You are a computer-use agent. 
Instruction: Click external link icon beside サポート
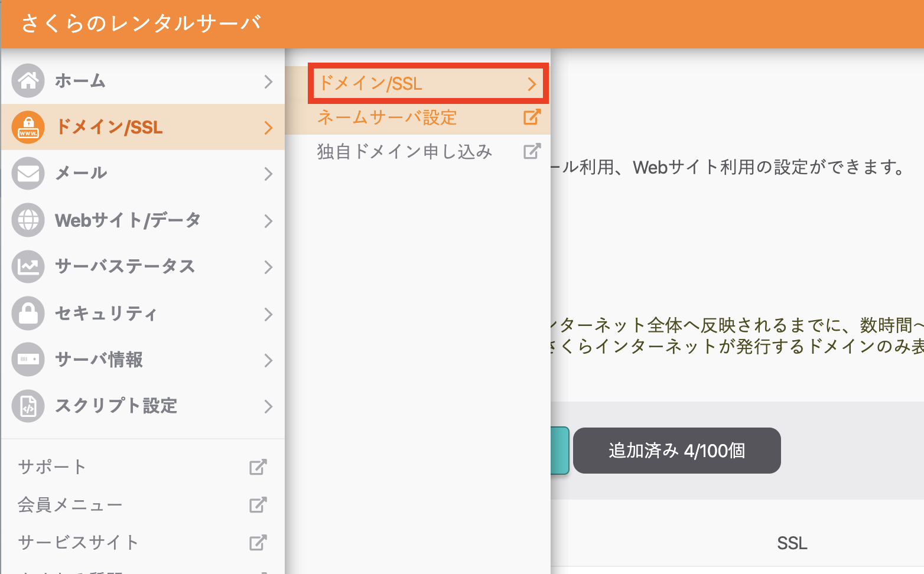coord(258,467)
